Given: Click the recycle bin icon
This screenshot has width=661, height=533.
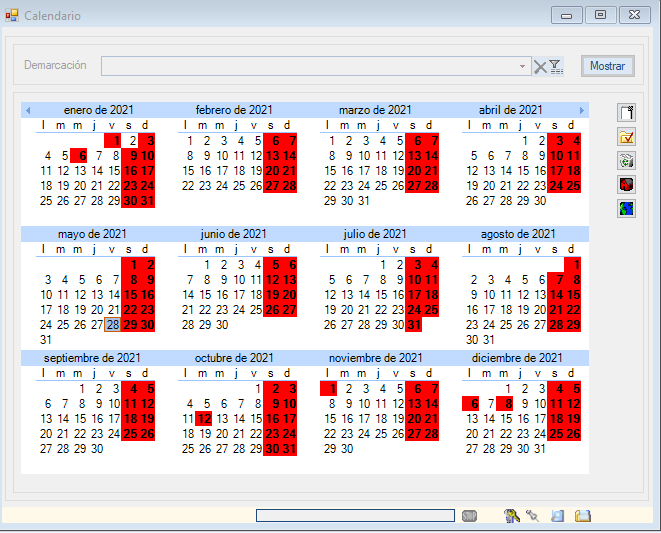Looking at the screenshot, I should pyautogui.click(x=627, y=161).
